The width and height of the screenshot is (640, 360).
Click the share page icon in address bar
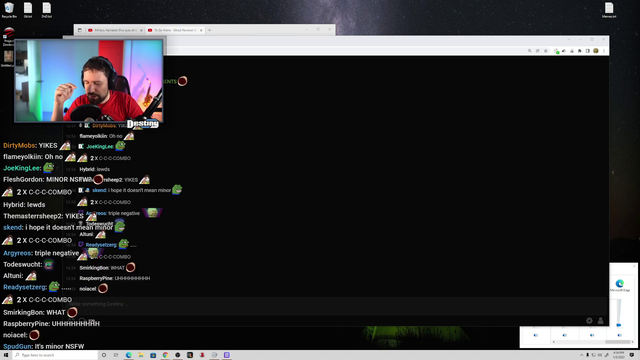tap(538, 51)
